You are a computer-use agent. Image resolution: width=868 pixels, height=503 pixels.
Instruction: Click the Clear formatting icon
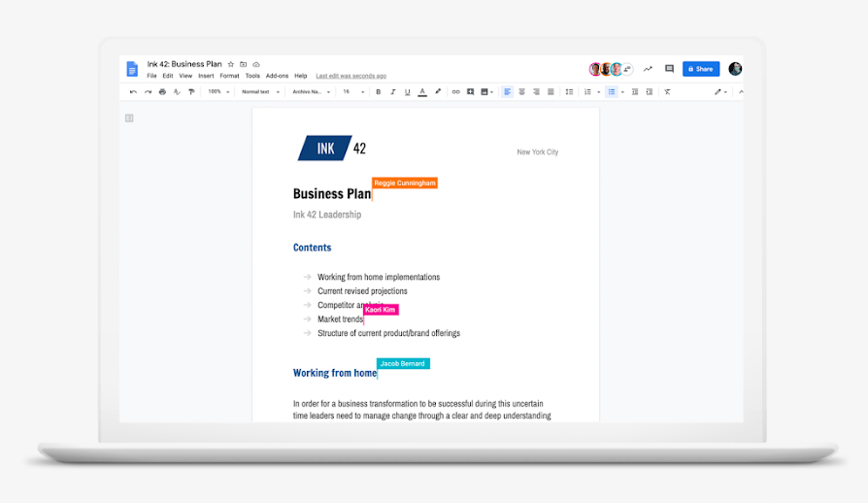click(x=667, y=92)
